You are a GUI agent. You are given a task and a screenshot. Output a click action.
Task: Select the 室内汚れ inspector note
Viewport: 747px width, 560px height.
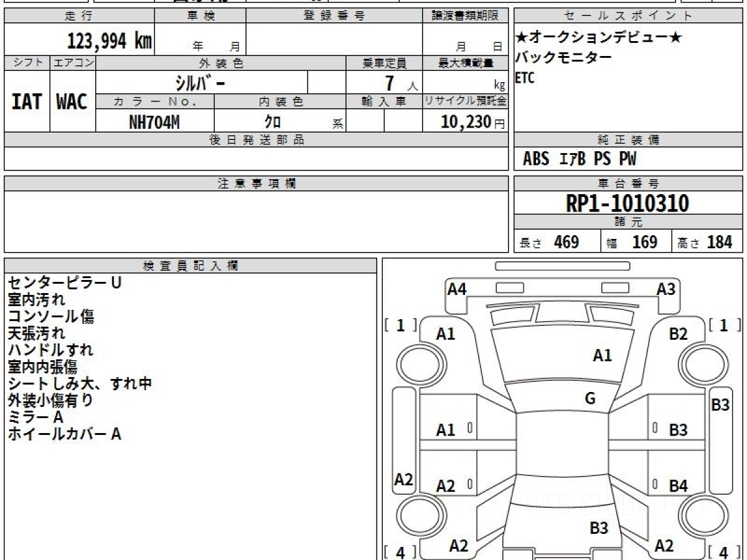click(x=36, y=299)
